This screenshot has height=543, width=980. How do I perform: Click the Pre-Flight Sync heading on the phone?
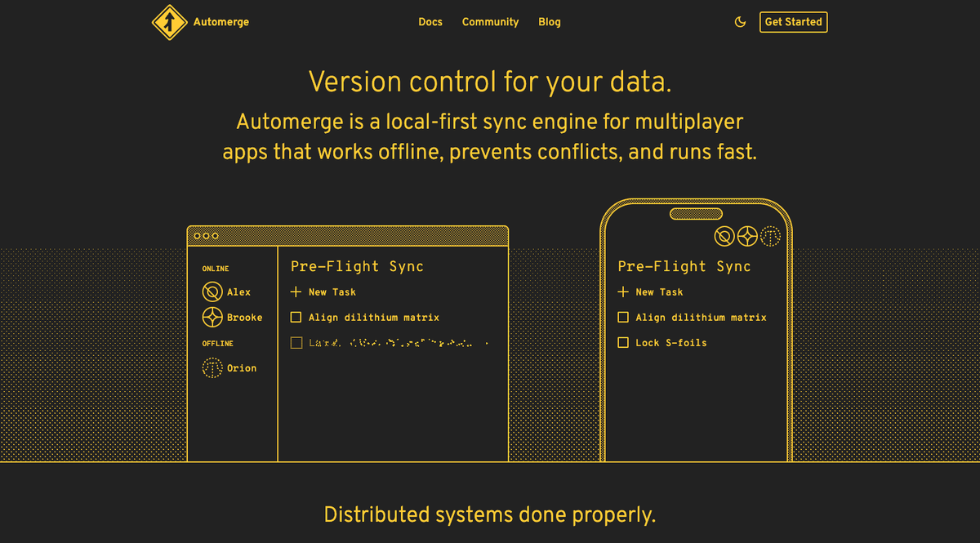(684, 266)
